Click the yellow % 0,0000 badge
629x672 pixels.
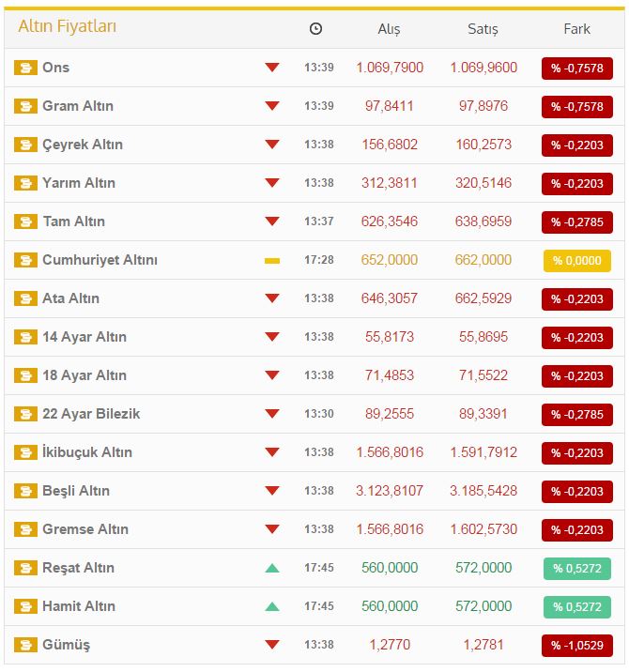pyautogui.click(x=576, y=261)
